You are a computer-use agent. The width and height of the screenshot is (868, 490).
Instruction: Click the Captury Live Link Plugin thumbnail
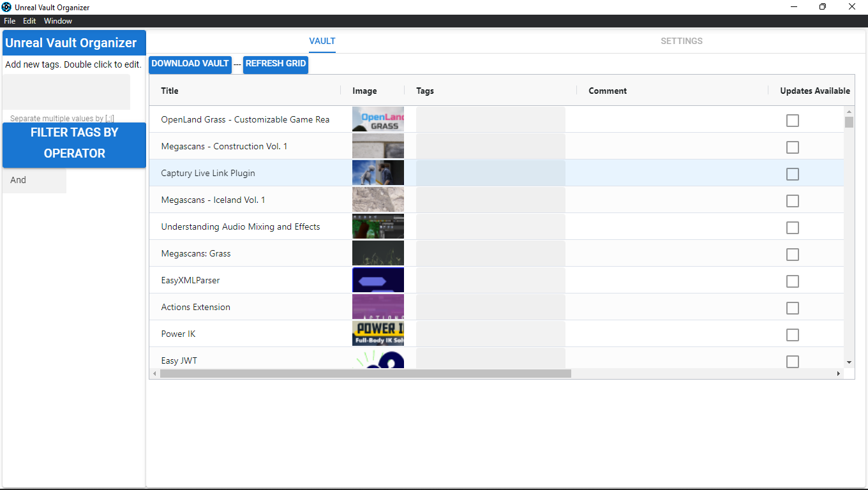pyautogui.click(x=378, y=173)
